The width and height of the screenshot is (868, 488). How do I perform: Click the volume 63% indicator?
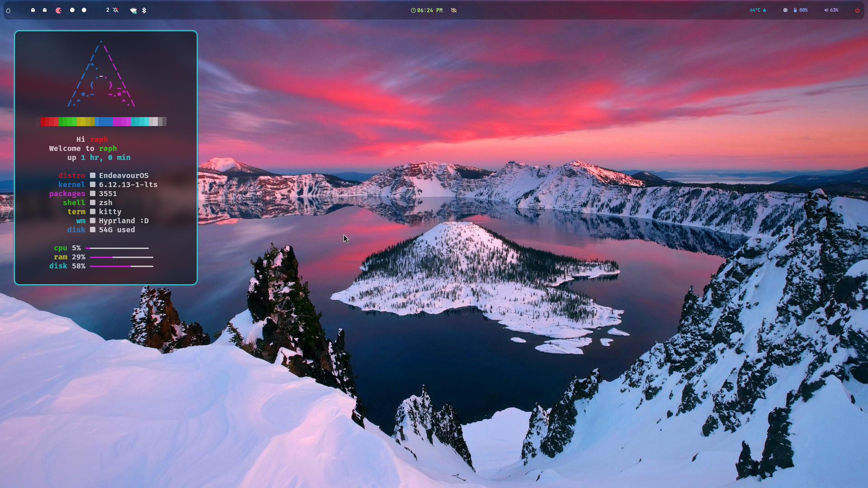831,10
